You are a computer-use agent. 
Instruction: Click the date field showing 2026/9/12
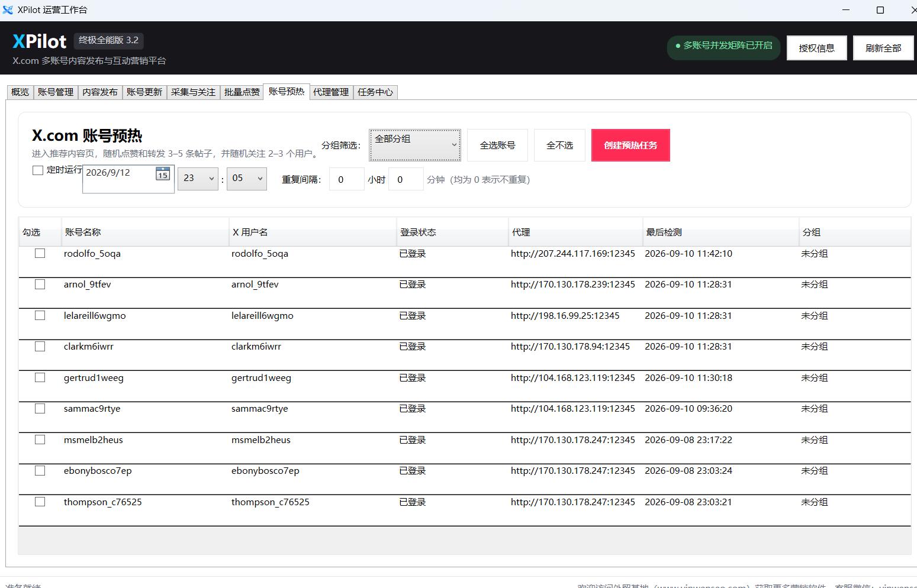[x=128, y=179]
